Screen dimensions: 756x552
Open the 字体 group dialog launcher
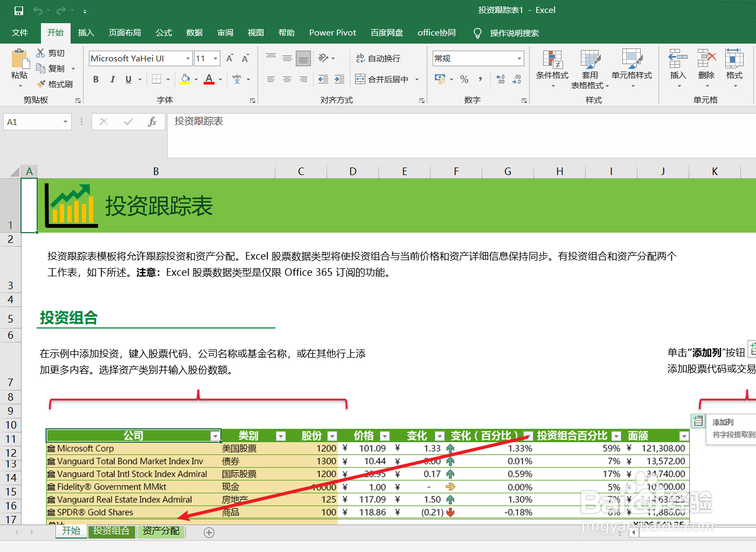[253, 101]
